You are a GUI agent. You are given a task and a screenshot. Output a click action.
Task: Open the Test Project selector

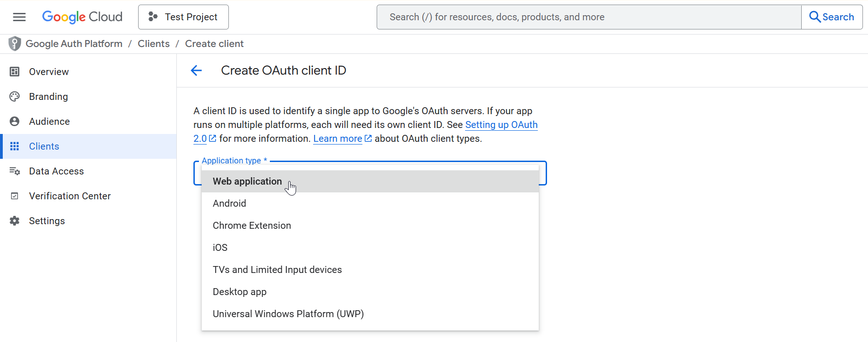(183, 17)
